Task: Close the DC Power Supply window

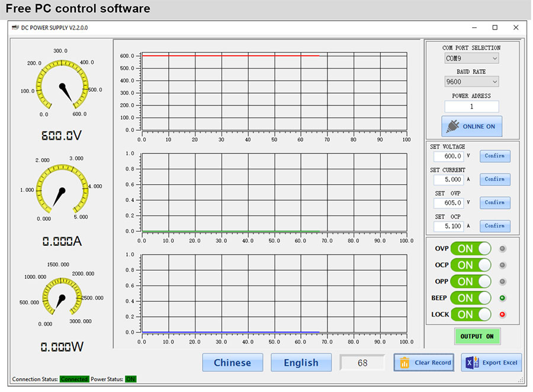Action: (516, 28)
